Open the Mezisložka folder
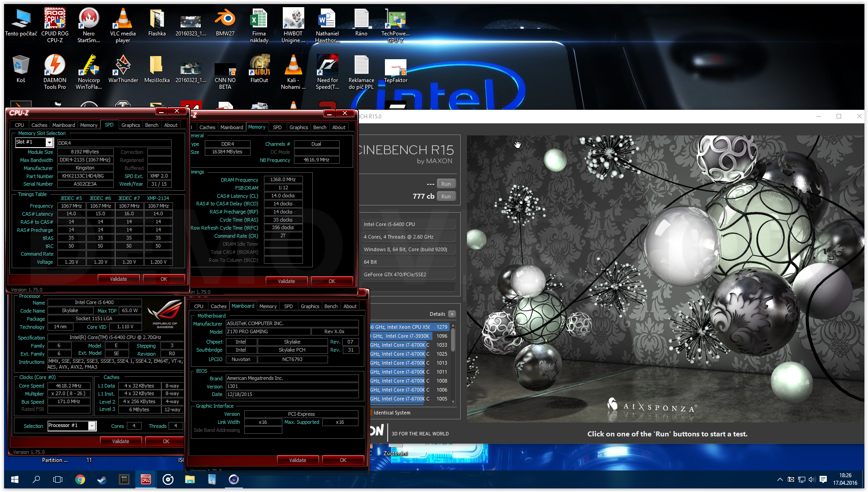Viewport: 868px width, 492px height. 157,69
